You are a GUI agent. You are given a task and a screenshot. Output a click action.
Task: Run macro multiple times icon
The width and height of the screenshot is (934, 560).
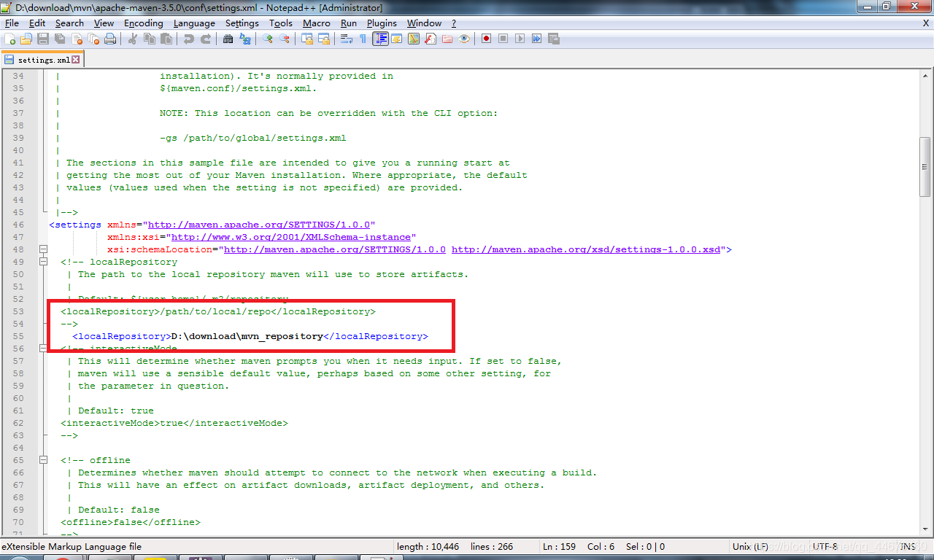tap(536, 39)
